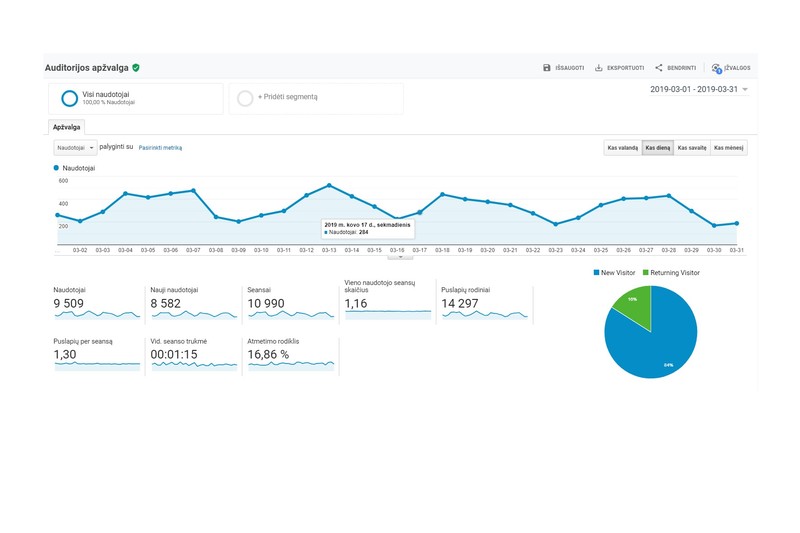Image resolution: width=800 pixels, height=533 pixels.
Task: Click the Naudotojai legend dot
Action: [x=56, y=168]
